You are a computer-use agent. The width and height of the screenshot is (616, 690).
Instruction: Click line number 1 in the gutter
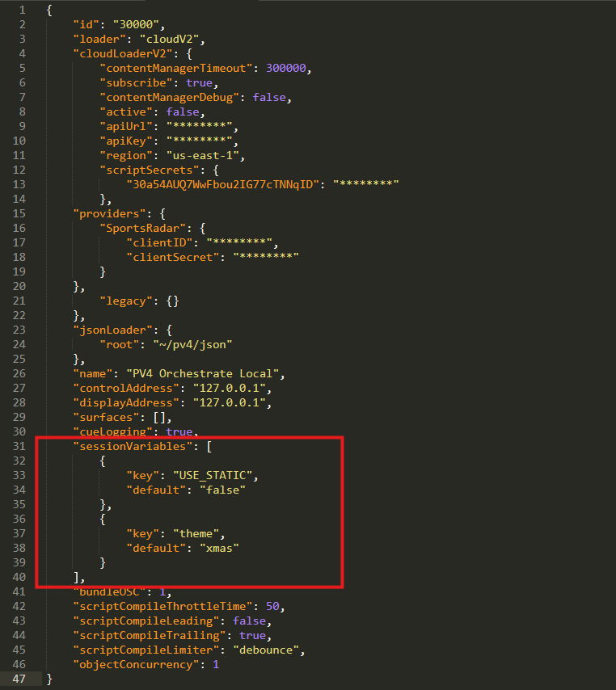pyautogui.click(x=23, y=11)
